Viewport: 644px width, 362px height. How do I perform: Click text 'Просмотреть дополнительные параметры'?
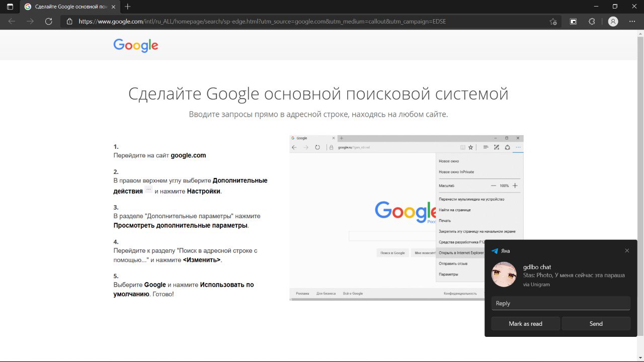coord(180,225)
